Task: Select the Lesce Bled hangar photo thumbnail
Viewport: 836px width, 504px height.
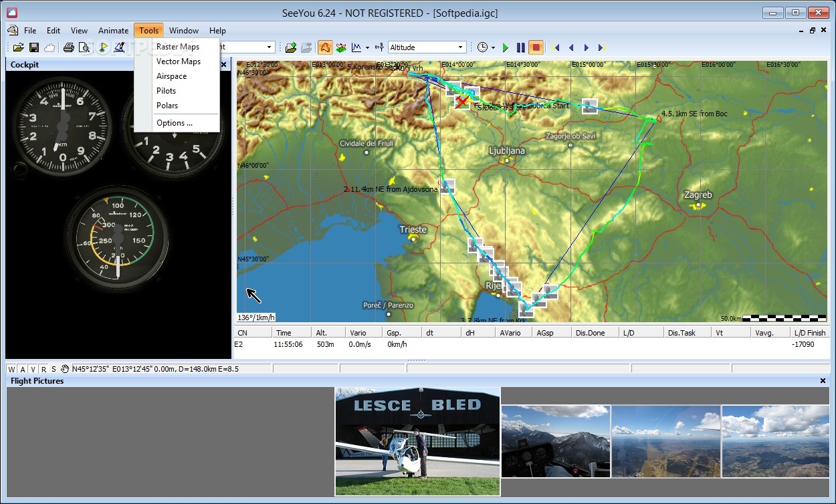Action: coord(417,441)
